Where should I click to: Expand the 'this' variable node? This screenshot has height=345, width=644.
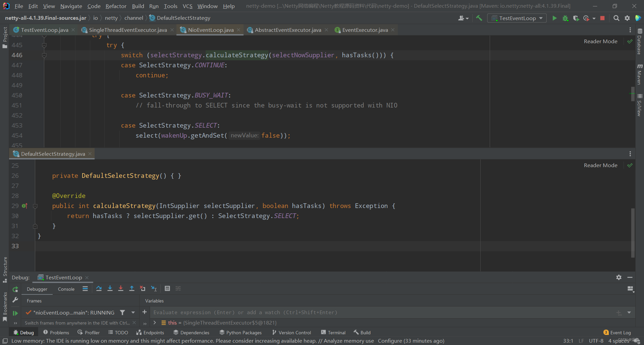[x=155, y=323]
